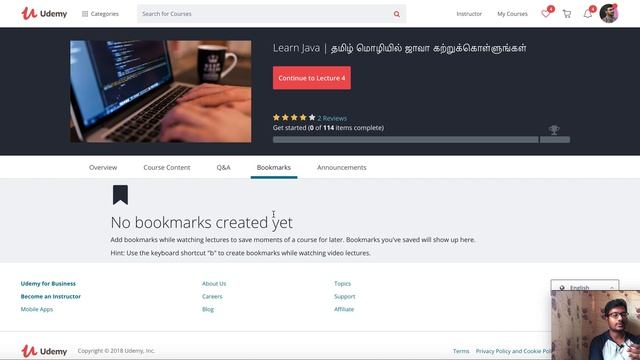640x360 pixels.
Task: Switch to the Announcements tab
Action: [x=342, y=167]
